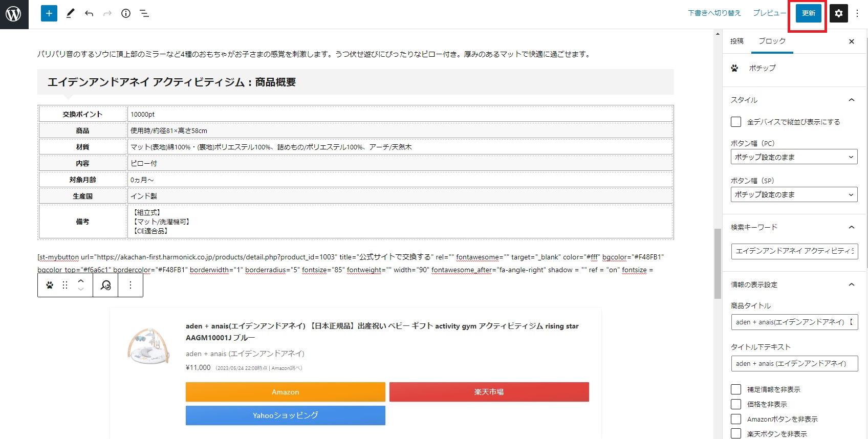Screen dimensions: 868x439
Task: Click the Pochipp paw icon in block toolbar
Action: [x=50, y=285]
